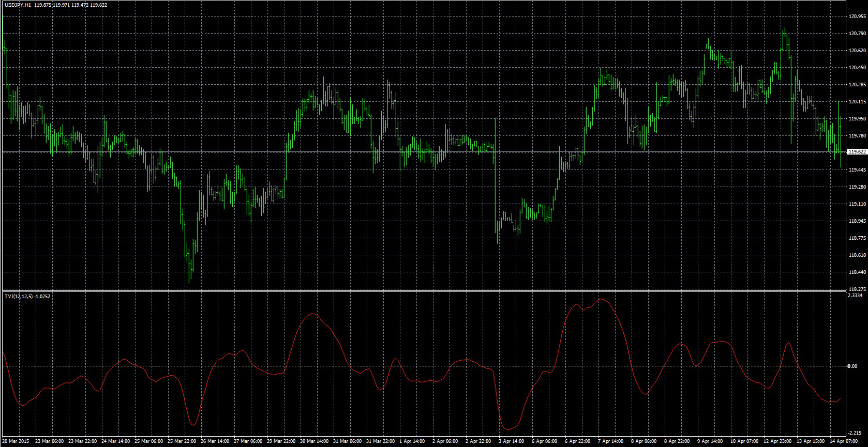
Task: Select the 7 Apr 14:00 time label
Action: [611, 441]
